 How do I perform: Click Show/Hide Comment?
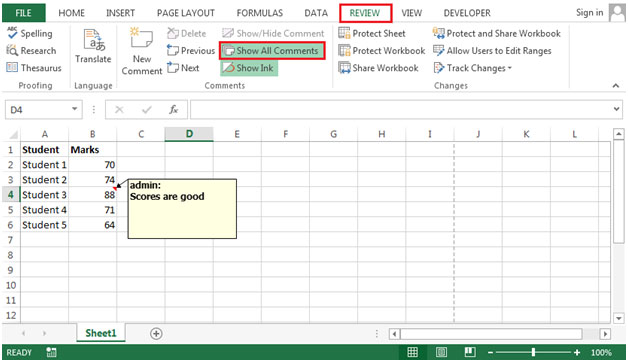tap(273, 33)
